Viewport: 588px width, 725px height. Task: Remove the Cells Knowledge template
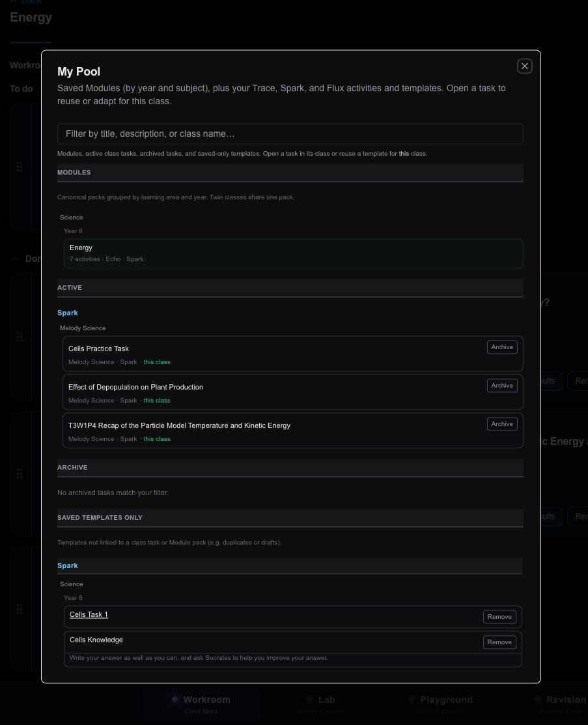[499, 642]
